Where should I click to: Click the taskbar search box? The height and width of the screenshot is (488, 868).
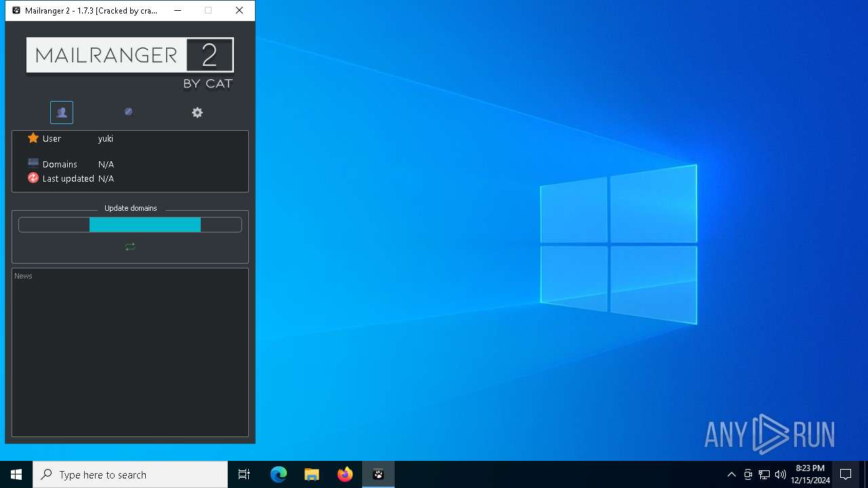point(130,474)
